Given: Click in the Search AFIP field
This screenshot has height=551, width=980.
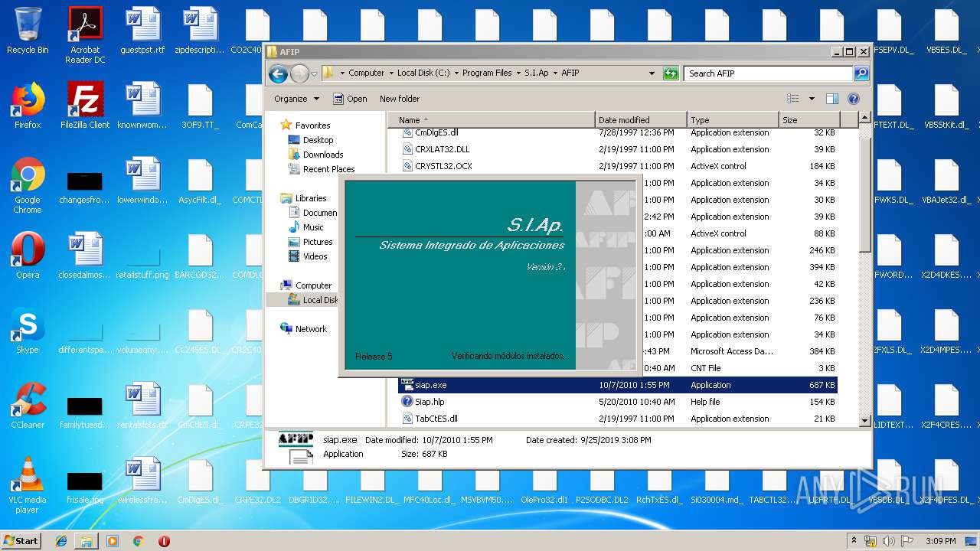Looking at the screenshot, I should click(768, 73).
